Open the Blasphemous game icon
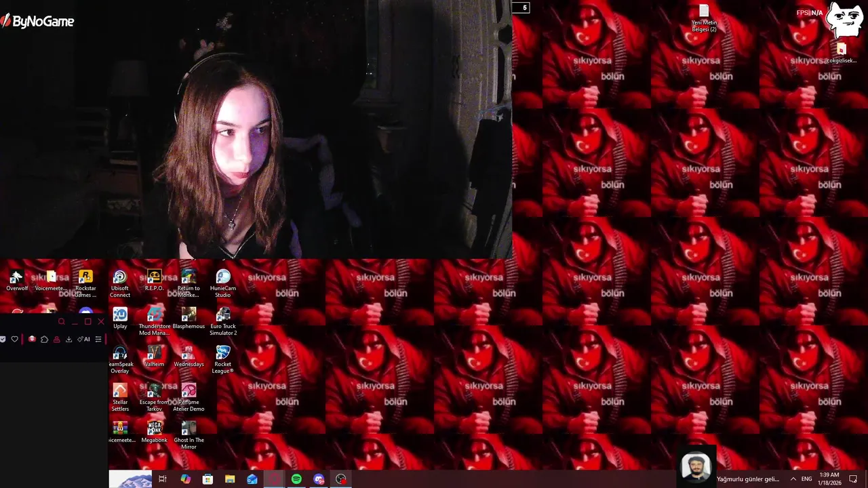868x488 pixels. click(x=189, y=319)
